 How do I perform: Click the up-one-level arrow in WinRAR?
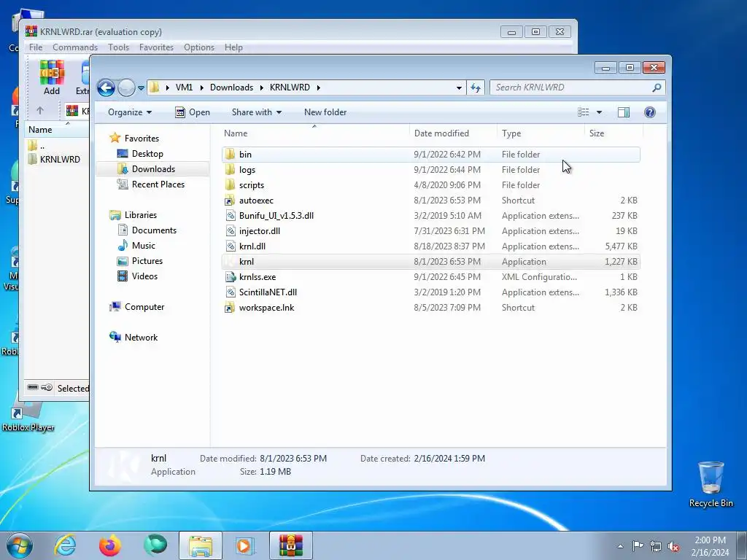pos(40,111)
